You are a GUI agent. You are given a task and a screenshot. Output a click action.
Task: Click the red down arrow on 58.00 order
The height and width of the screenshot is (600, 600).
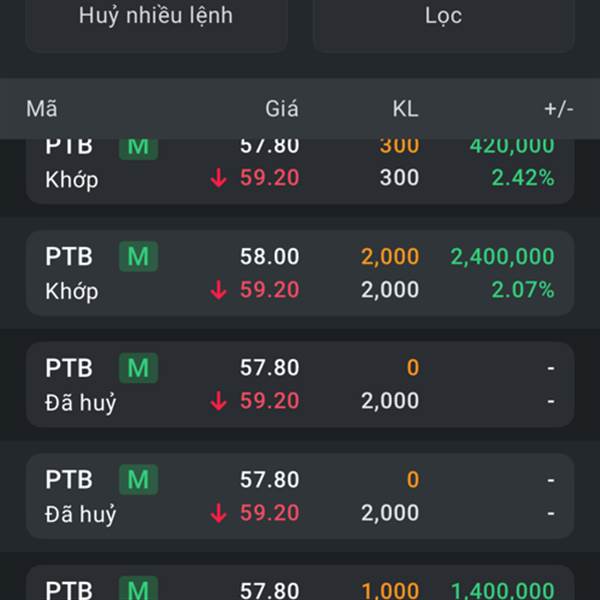pyautogui.click(x=218, y=290)
